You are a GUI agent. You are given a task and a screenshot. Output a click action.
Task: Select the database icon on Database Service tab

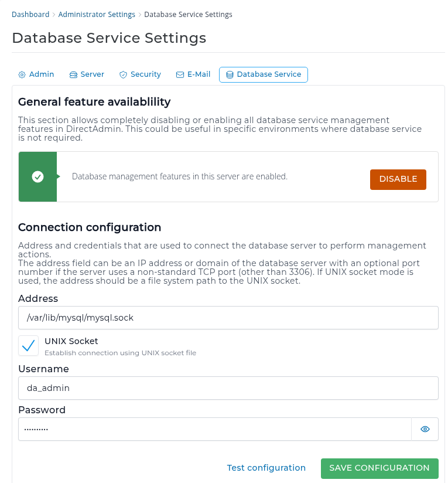(230, 74)
